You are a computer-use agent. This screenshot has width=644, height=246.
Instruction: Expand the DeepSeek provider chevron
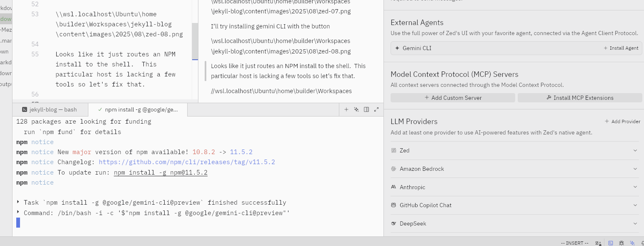point(635,223)
